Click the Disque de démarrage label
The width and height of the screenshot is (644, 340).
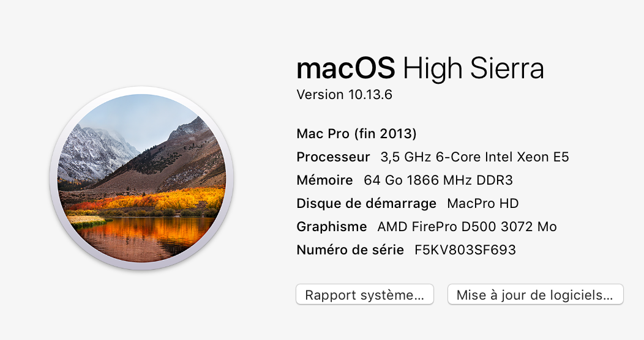[366, 204]
